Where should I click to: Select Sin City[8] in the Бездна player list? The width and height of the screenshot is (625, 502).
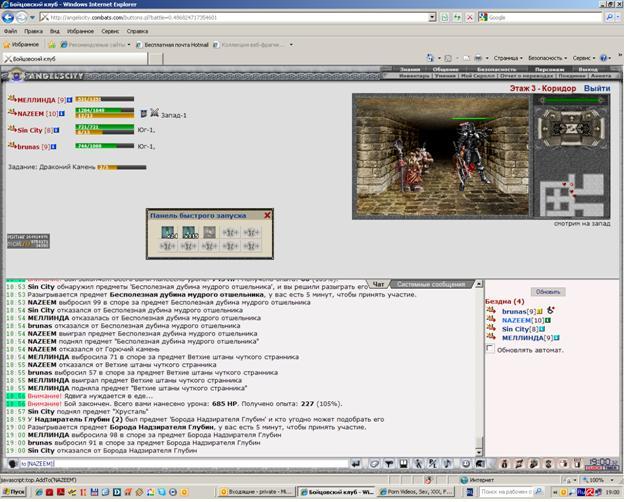(x=520, y=329)
